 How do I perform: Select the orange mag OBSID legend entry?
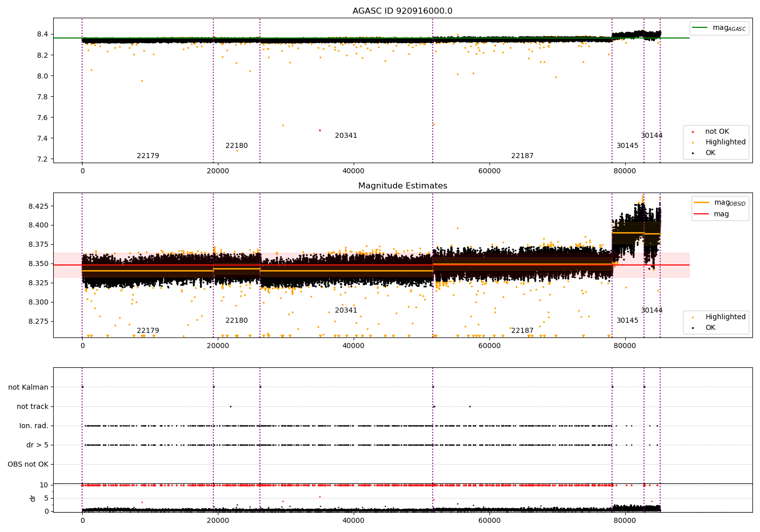(720, 203)
